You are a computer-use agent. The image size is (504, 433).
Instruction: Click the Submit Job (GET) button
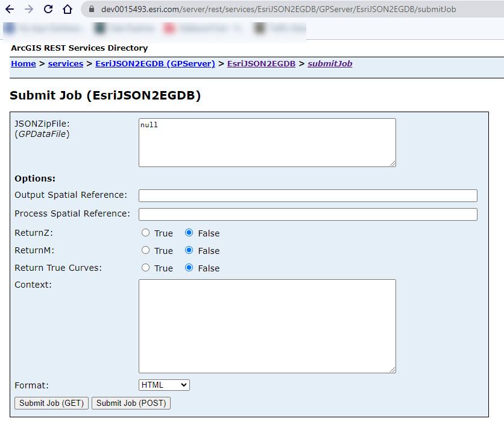pos(51,403)
